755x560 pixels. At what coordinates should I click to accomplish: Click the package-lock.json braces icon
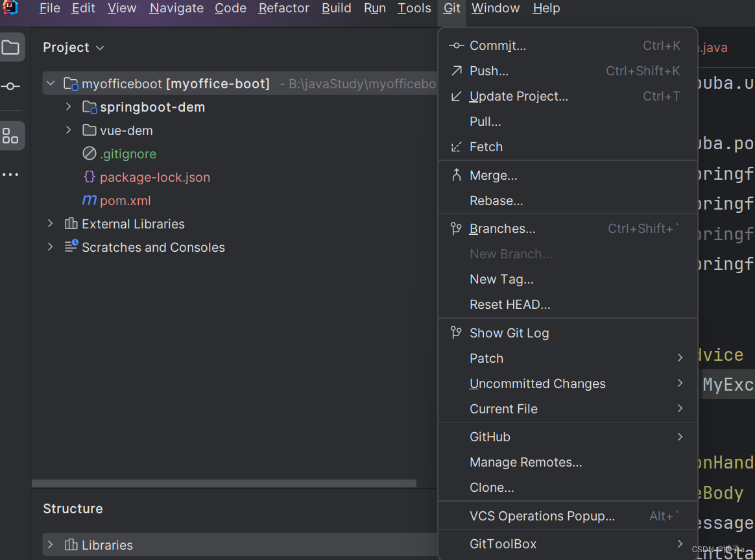pyautogui.click(x=89, y=177)
